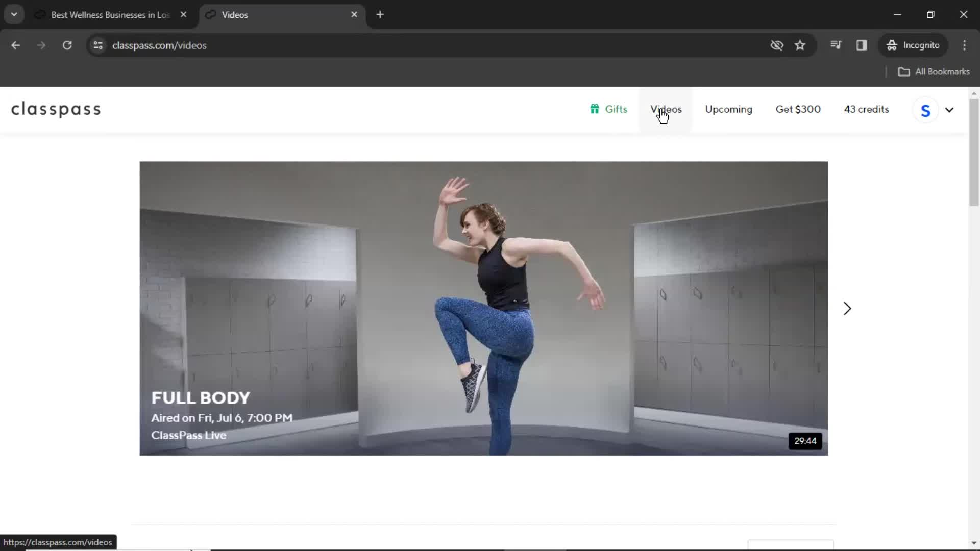This screenshot has height=551, width=980.
Task: Click the ClassPass home logo
Action: (x=56, y=110)
